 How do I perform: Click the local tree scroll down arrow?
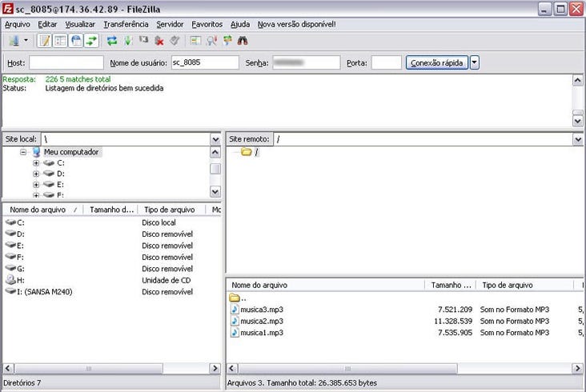[215, 192]
